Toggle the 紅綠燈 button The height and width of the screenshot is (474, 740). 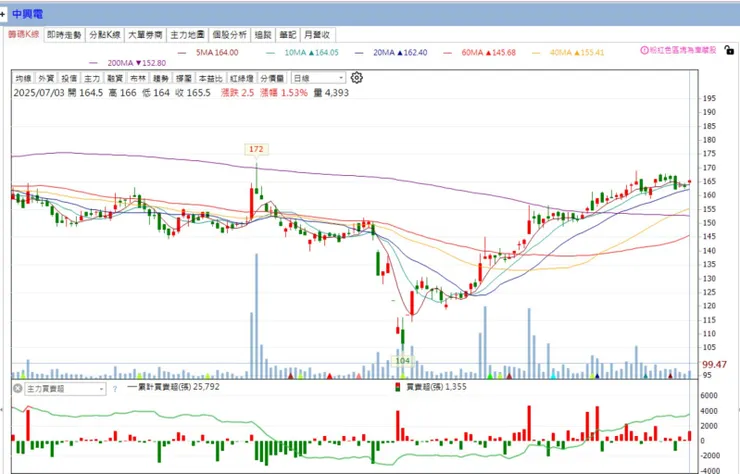[x=242, y=78]
